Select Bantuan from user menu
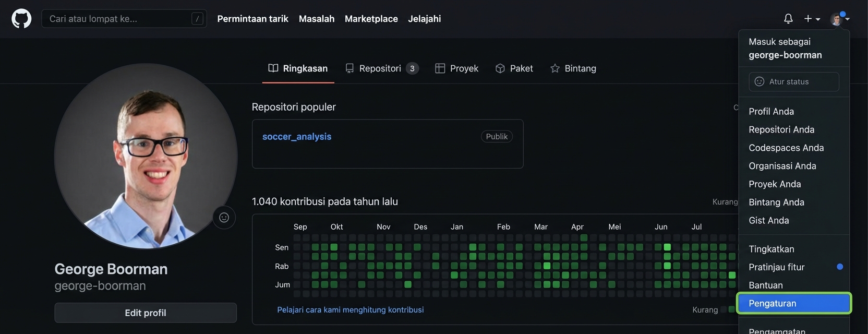 (x=794, y=285)
